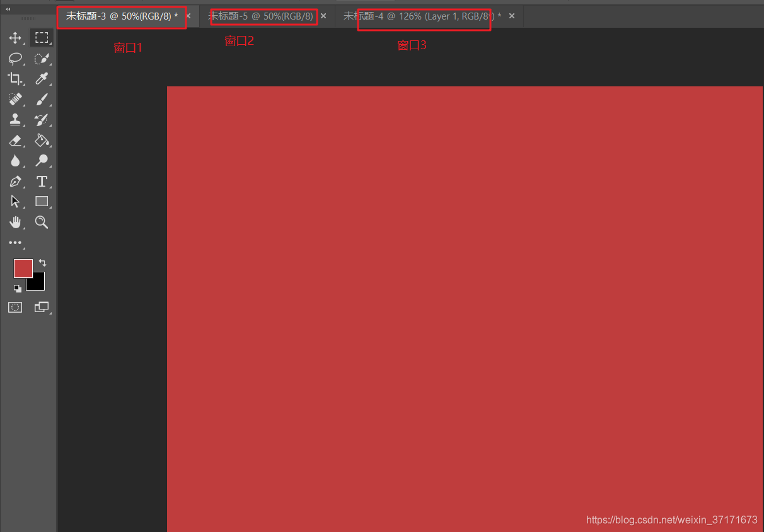The image size is (764, 532).
Task: Open the red foreground color picker
Action: (23, 269)
